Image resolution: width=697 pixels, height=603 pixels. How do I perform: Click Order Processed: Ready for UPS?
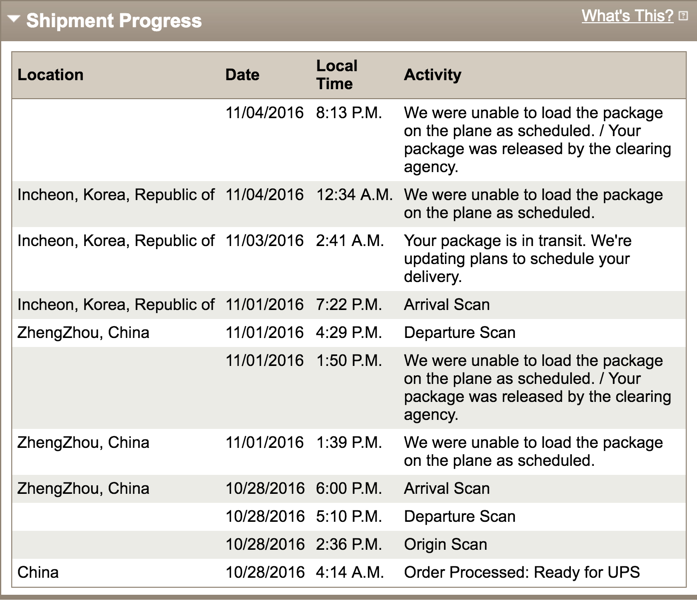click(x=522, y=572)
